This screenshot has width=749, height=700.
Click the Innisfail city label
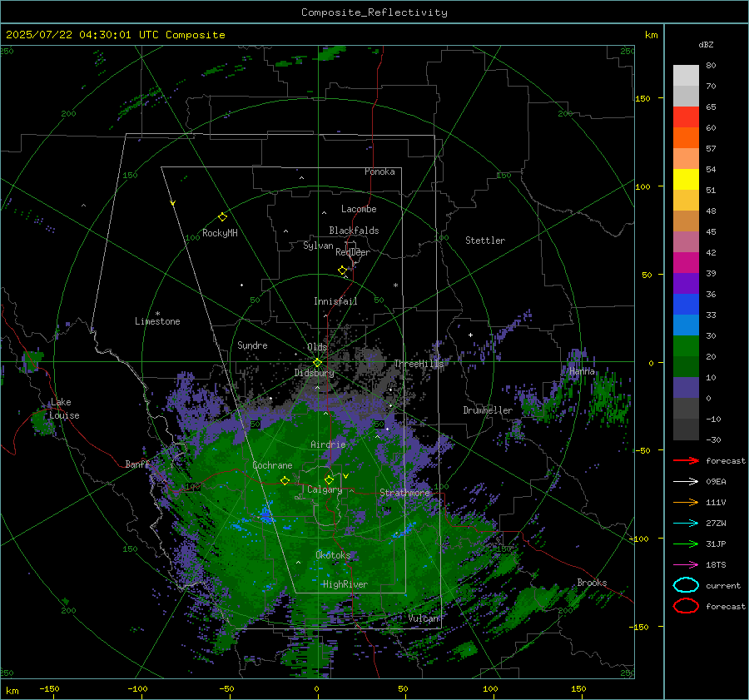335,301
